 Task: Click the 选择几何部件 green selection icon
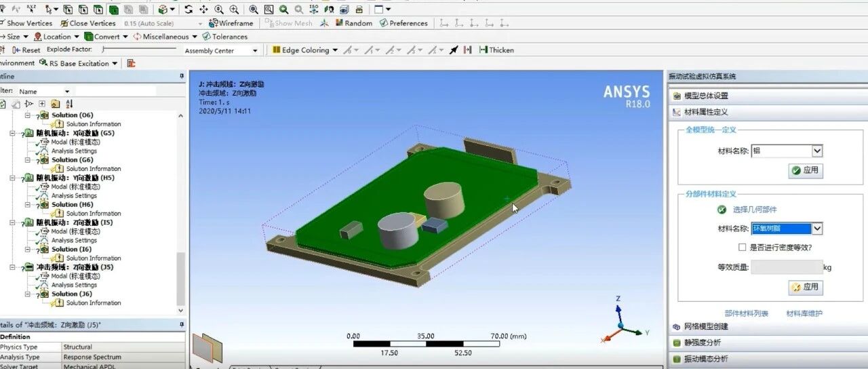[x=722, y=210]
